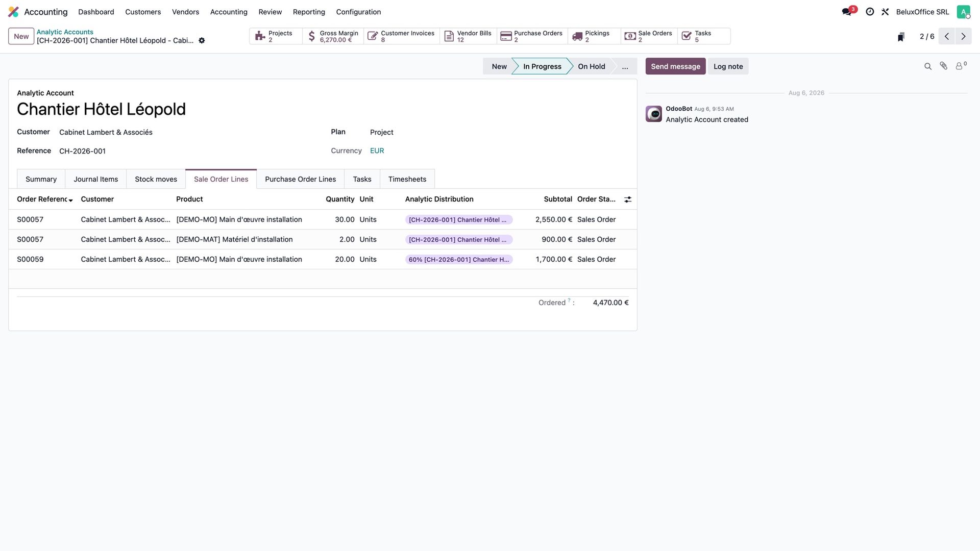Open the Vendors menu
Viewport: 980px width, 551px height.
[185, 12]
